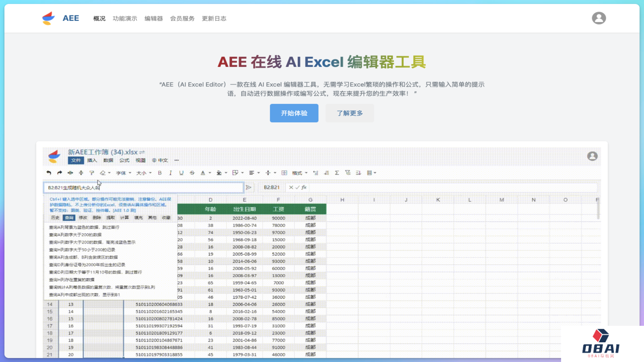Click the Underline formatting icon
644x362 pixels.
coord(181,173)
